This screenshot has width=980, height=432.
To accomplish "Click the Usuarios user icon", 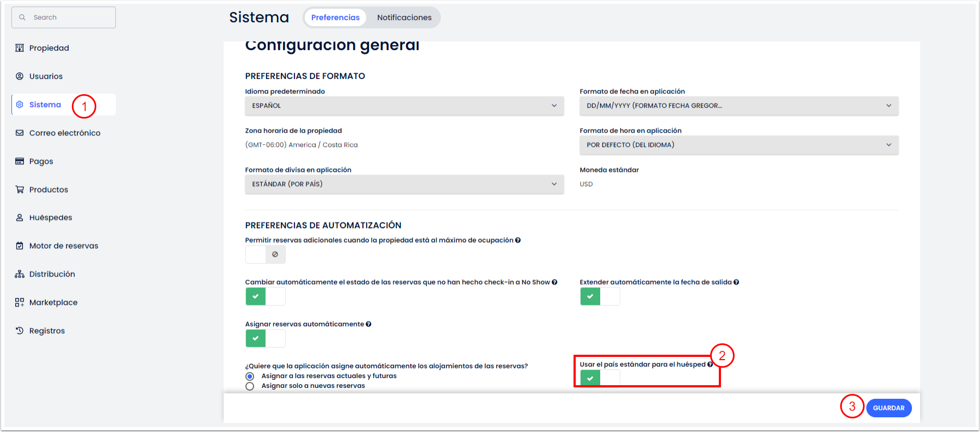I will (x=20, y=76).
